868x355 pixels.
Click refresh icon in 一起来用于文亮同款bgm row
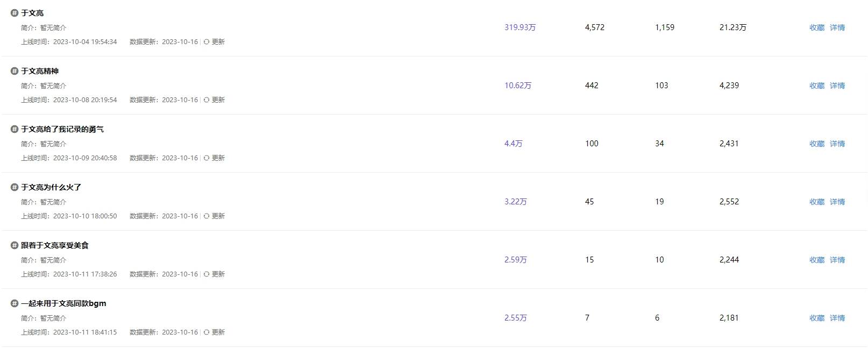207,332
